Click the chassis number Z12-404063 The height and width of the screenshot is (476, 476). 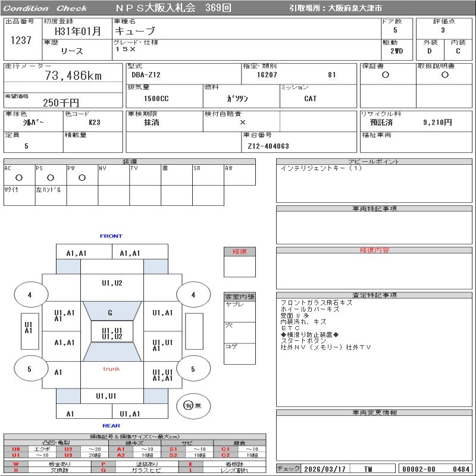[268, 146]
